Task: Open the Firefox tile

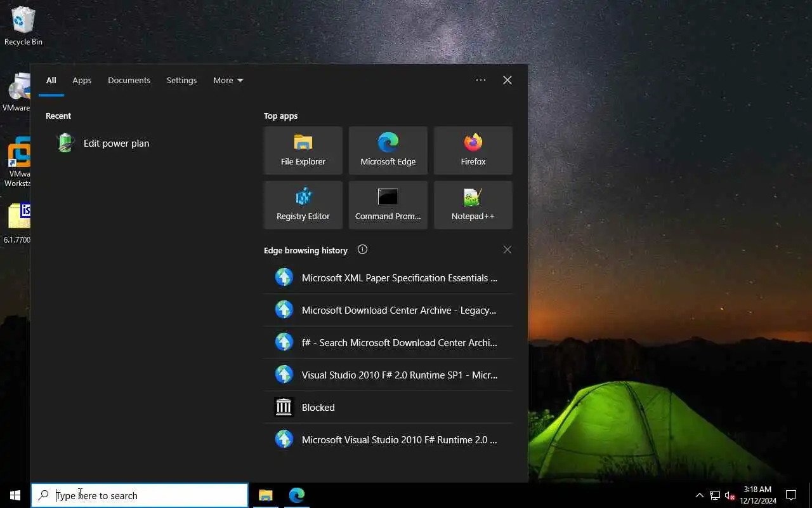Action: click(473, 150)
